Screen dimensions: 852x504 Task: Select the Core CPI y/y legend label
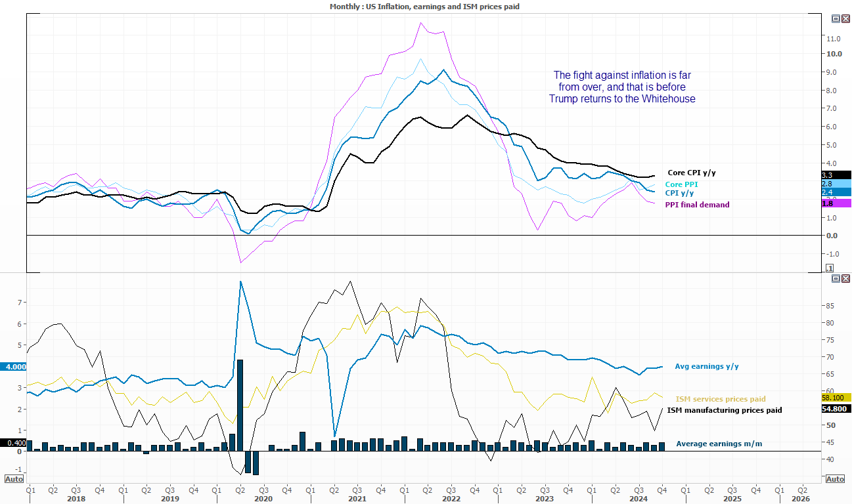[692, 173]
